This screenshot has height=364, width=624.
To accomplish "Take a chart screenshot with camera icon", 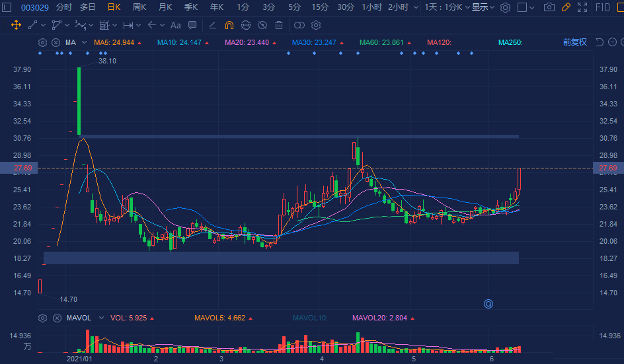I will click(x=549, y=7).
